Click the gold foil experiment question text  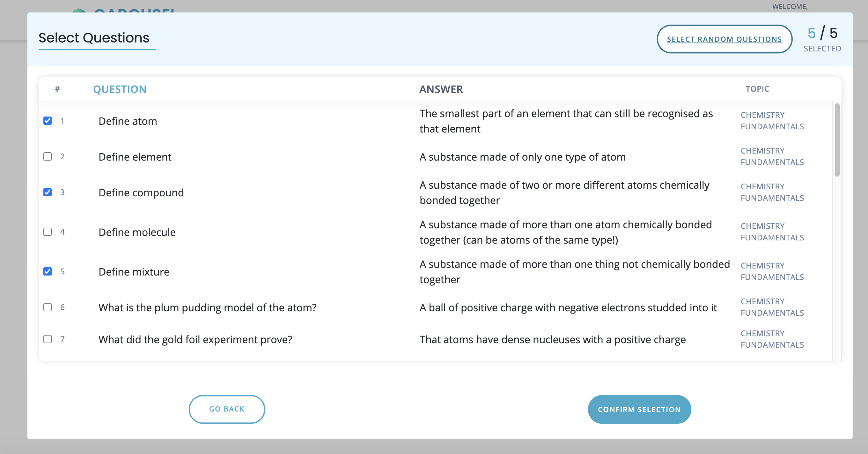pos(195,339)
